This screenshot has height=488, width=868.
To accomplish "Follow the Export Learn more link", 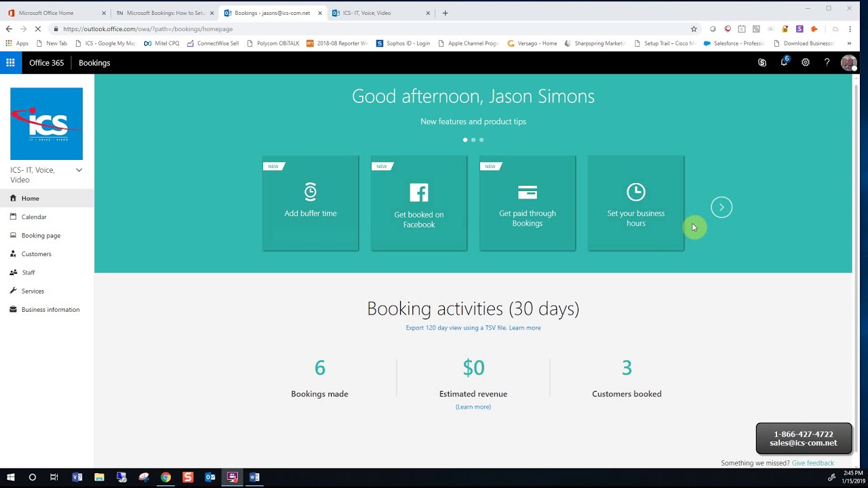I will coord(525,328).
